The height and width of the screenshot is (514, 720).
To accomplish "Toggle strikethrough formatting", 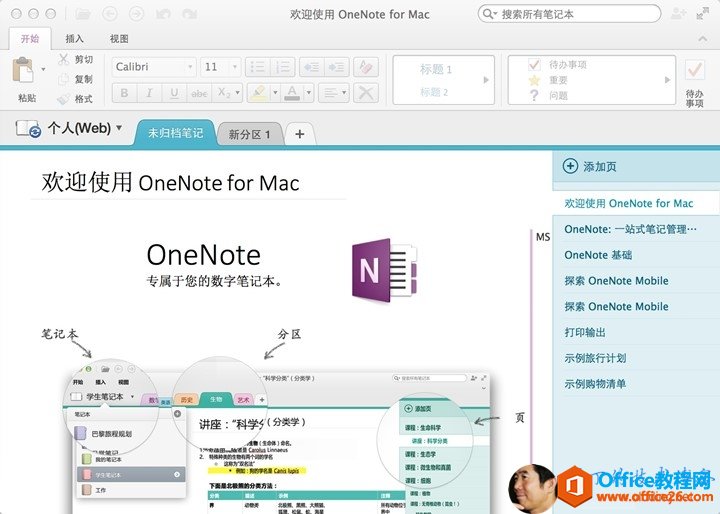I will pos(199,93).
